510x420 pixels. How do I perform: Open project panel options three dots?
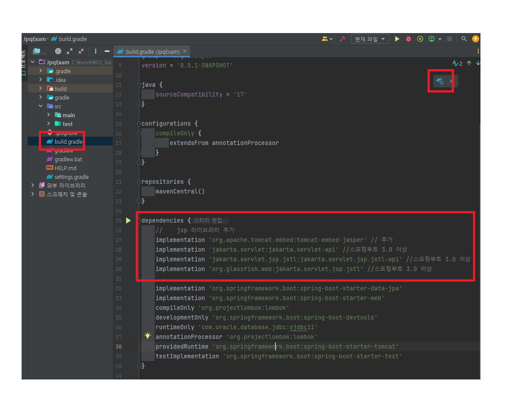pos(95,52)
